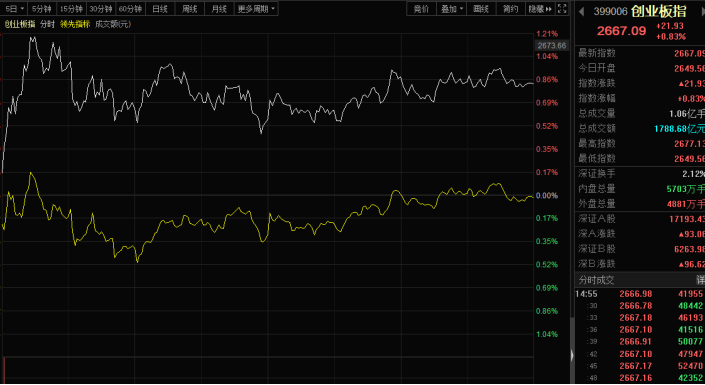705x385 pixels.
Task: Switch to the weekly K-line tab
Action: point(189,9)
